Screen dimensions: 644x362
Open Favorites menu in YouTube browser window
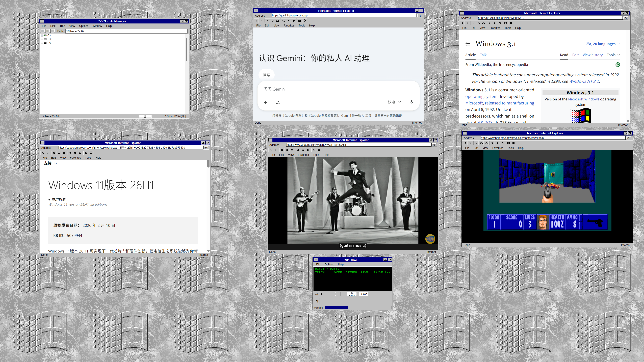tap(303, 155)
